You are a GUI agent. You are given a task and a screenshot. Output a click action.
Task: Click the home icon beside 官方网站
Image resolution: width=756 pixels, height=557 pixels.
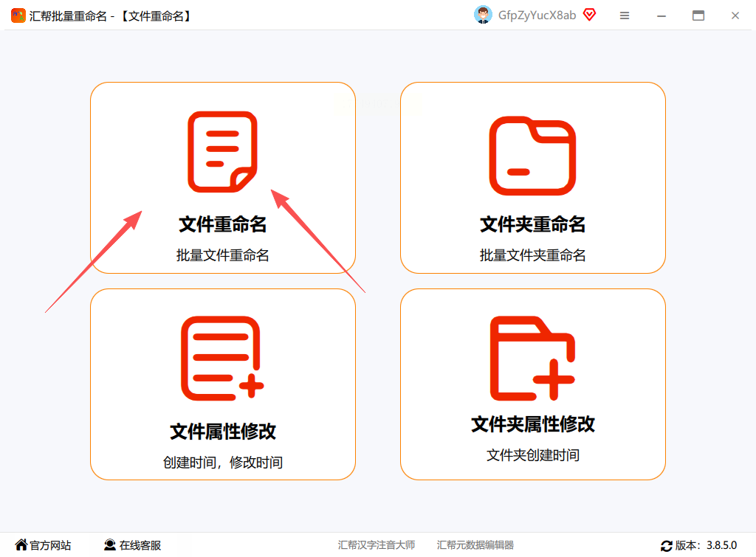(21, 545)
